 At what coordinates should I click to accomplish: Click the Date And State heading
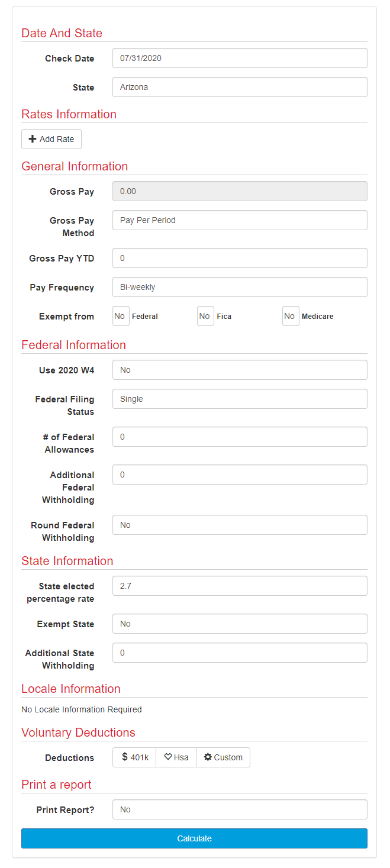tap(62, 33)
